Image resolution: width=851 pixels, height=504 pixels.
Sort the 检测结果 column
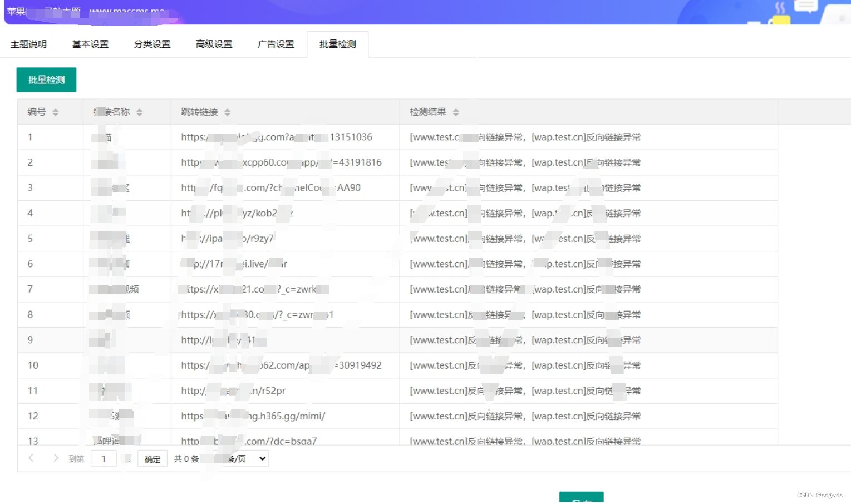455,111
